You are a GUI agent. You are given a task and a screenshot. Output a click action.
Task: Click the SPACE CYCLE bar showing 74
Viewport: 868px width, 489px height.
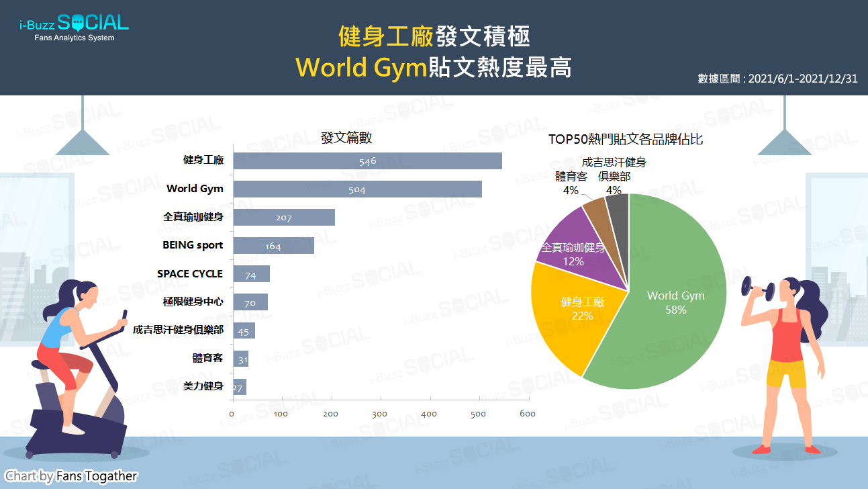coord(251,274)
